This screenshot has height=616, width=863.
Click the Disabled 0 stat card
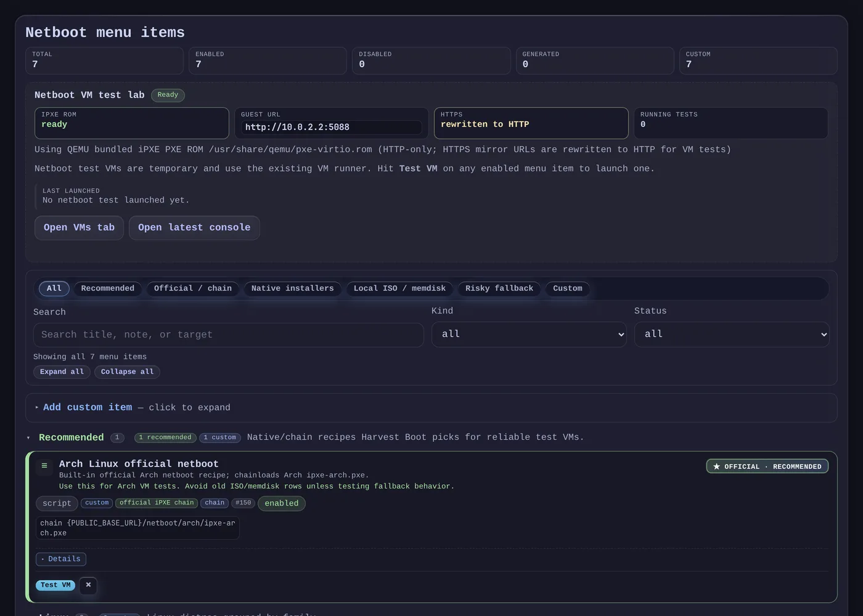431,60
